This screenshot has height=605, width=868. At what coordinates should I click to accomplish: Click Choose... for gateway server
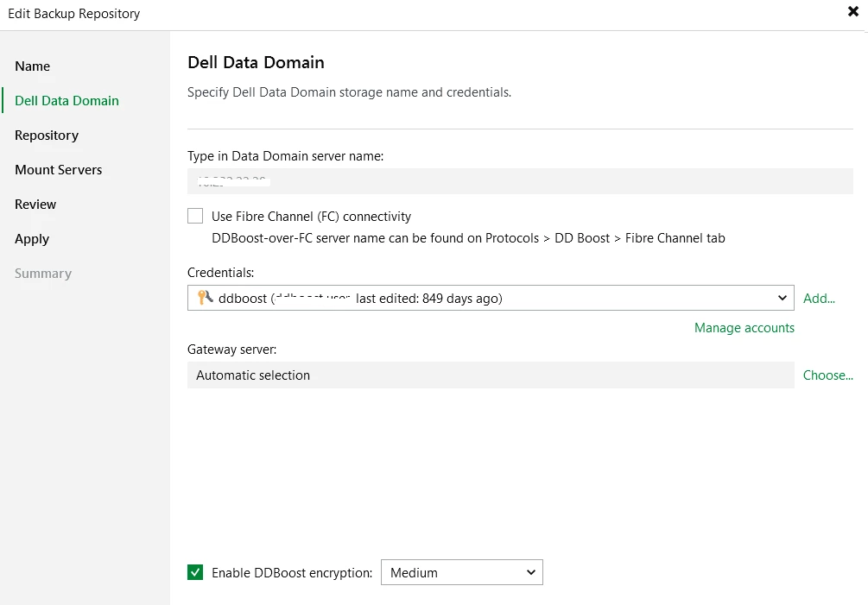(827, 375)
